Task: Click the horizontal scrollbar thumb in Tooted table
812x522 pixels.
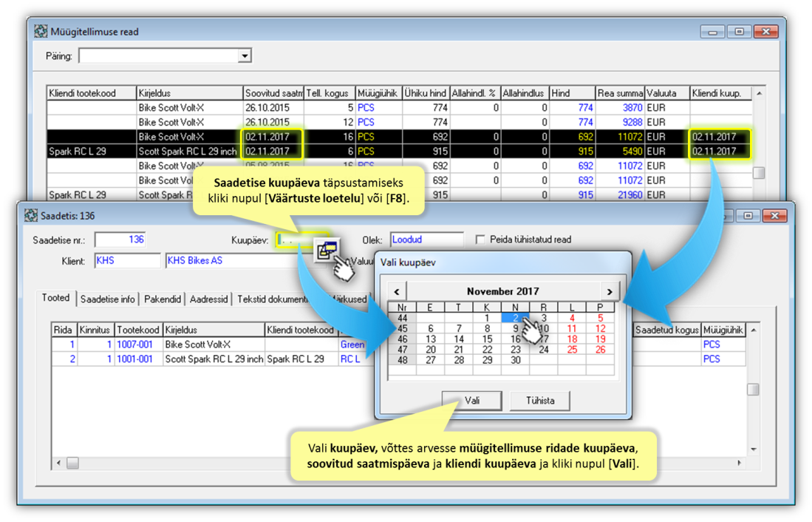Action: coord(72,462)
